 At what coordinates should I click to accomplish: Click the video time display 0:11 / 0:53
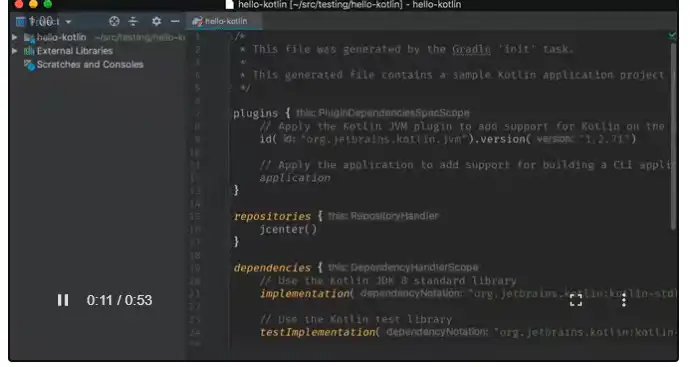tap(119, 300)
